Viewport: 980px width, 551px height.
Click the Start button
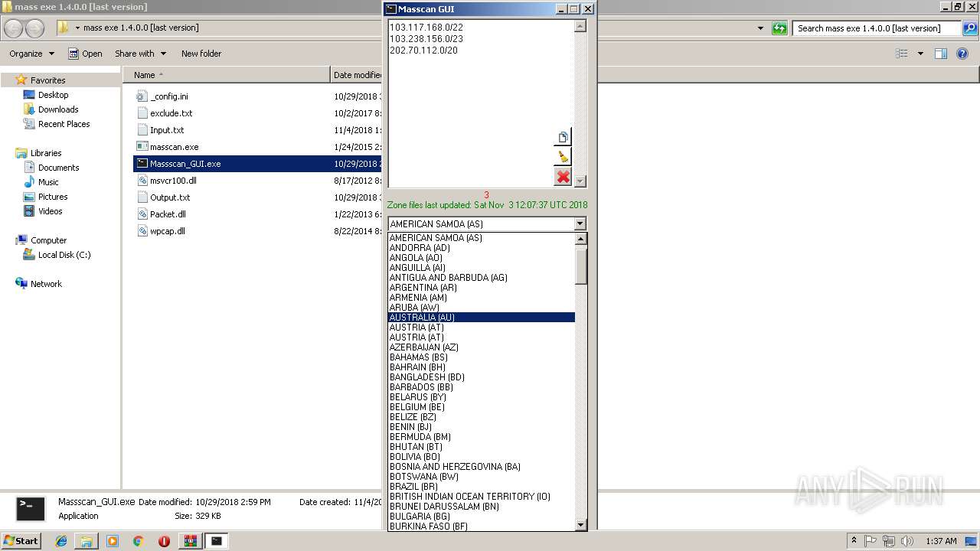point(21,540)
